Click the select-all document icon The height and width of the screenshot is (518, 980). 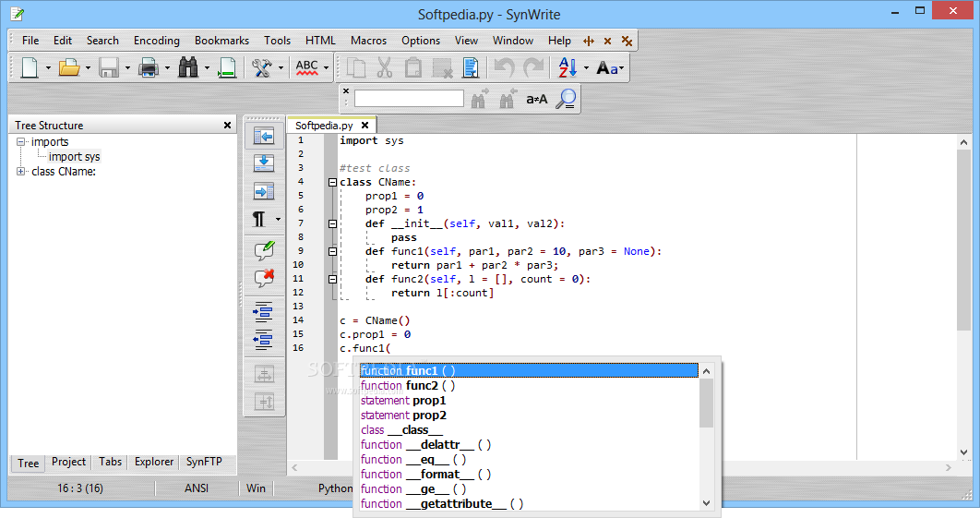pos(471,66)
